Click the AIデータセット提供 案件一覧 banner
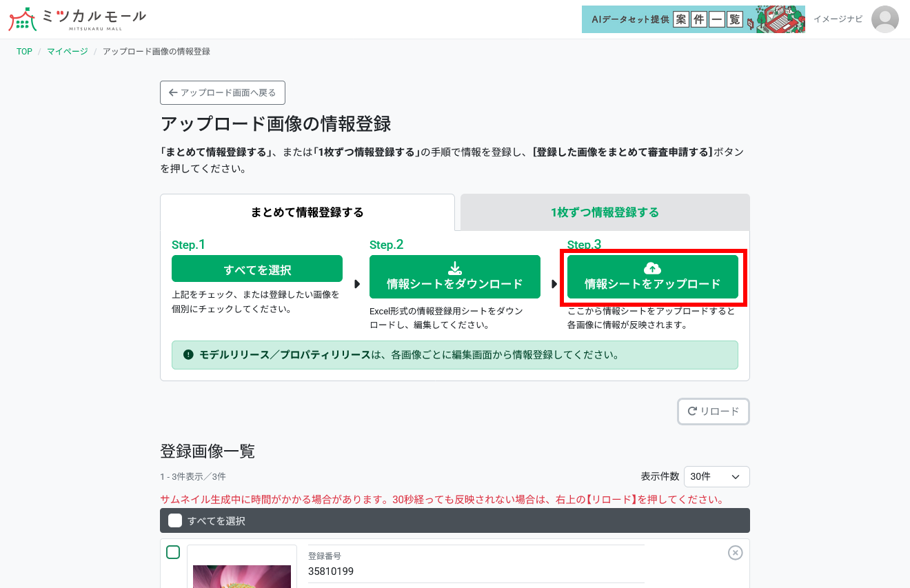 coord(693,19)
